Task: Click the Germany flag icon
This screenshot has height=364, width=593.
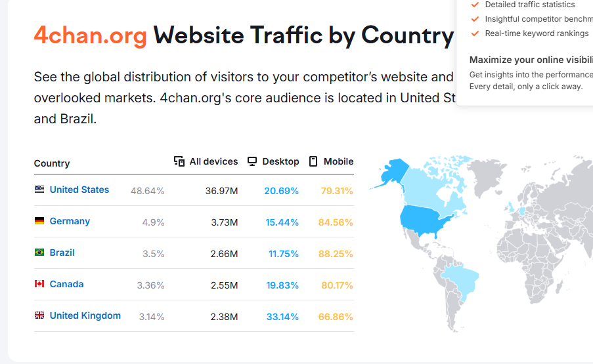Action: coord(39,221)
